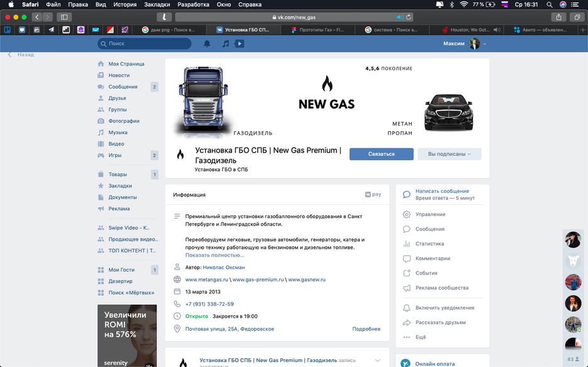Image resolution: width=588 pixels, height=367 pixels.
Task: Open the Telegram pinned tab
Action: (51, 30)
